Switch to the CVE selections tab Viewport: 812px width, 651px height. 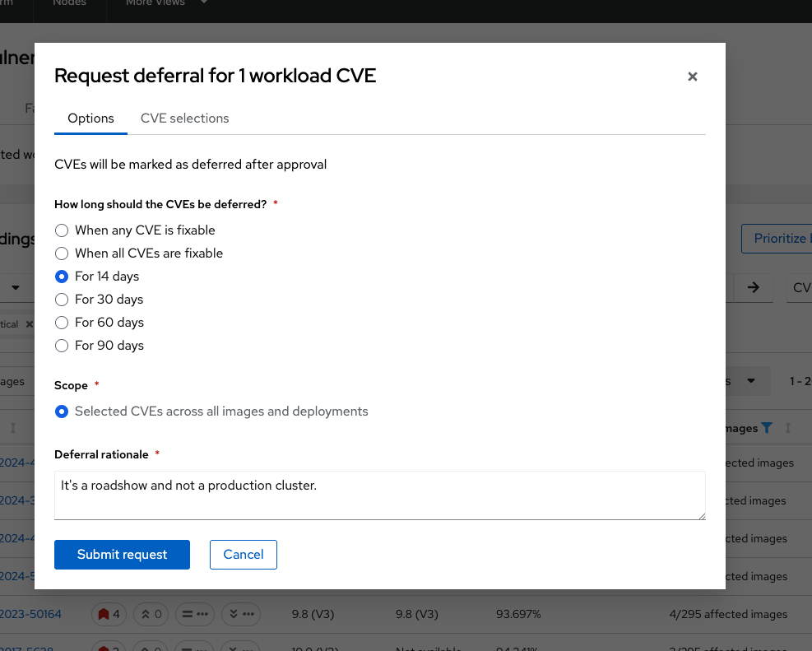[x=185, y=118]
